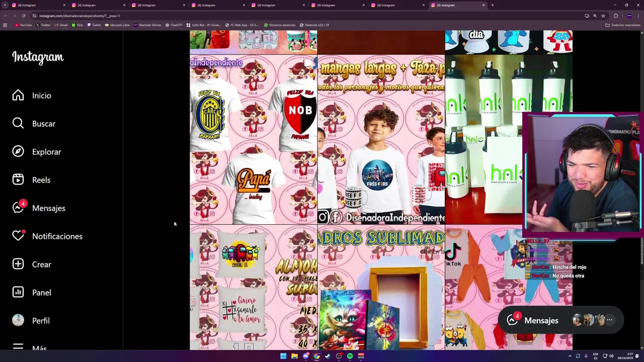The image size is (644, 362).
Task: Open the Mercado Libre bookmark
Action: point(117,25)
